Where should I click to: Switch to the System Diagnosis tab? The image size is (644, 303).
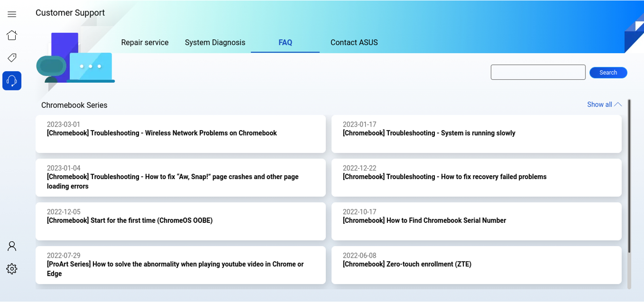215,43
